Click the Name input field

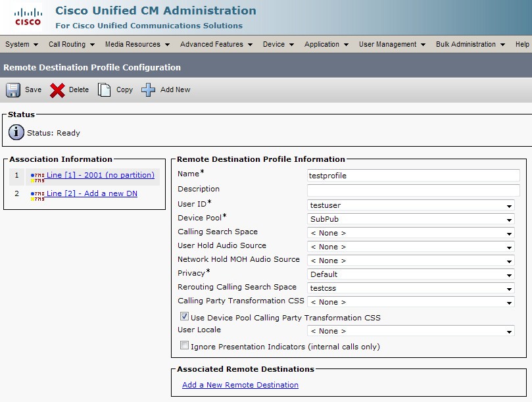[x=413, y=175]
